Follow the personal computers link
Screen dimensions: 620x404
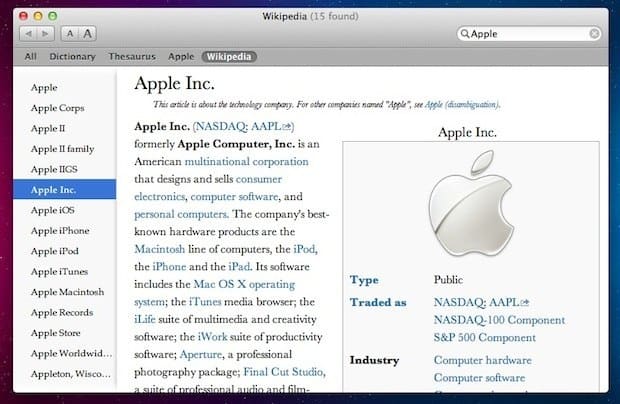click(181, 214)
